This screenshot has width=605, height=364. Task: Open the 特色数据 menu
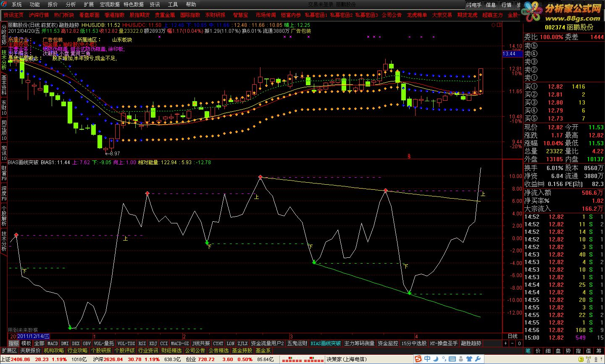click(x=134, y=4)
